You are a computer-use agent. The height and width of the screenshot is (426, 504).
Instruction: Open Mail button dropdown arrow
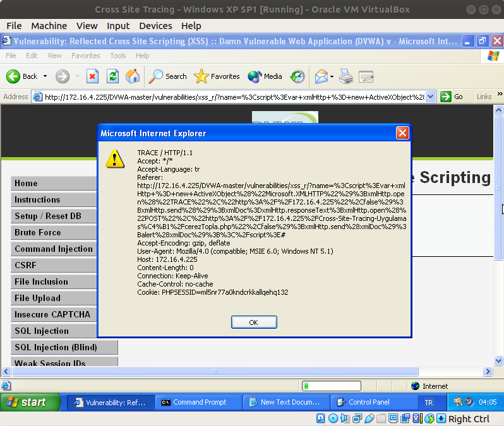pos(332,76)
